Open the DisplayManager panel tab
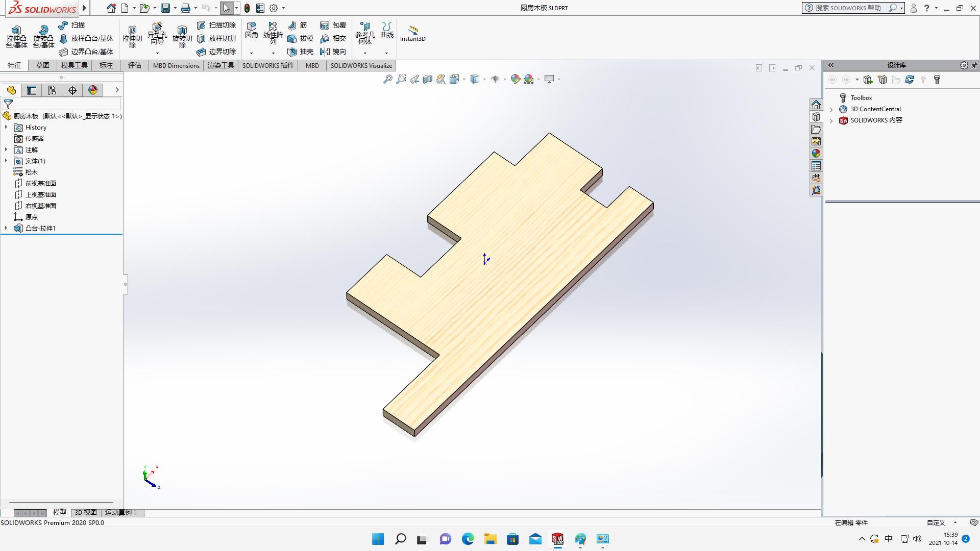The width and height of the screenshot is (980, 551). [93, 90]
